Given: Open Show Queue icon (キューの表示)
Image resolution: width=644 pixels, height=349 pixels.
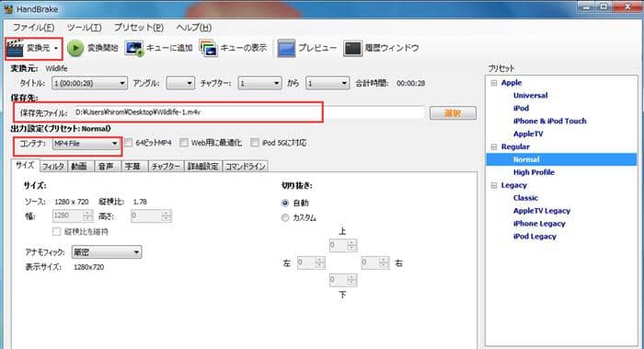Looking at the screenshot, I should 209,48.
